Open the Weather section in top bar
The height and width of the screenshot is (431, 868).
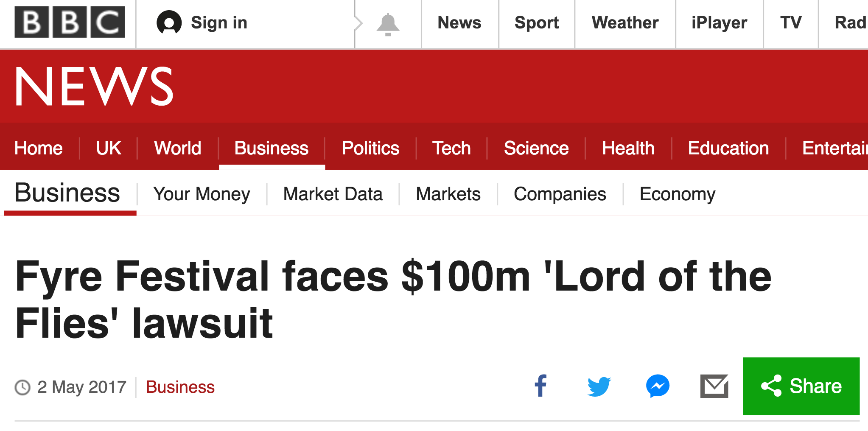625,23
